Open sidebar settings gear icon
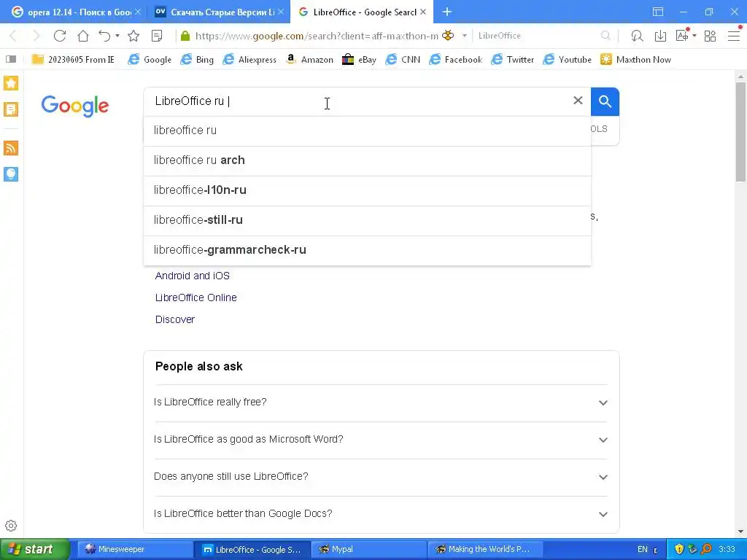The height and width of the screenshot is (560, 747). (x=11, y=526)
